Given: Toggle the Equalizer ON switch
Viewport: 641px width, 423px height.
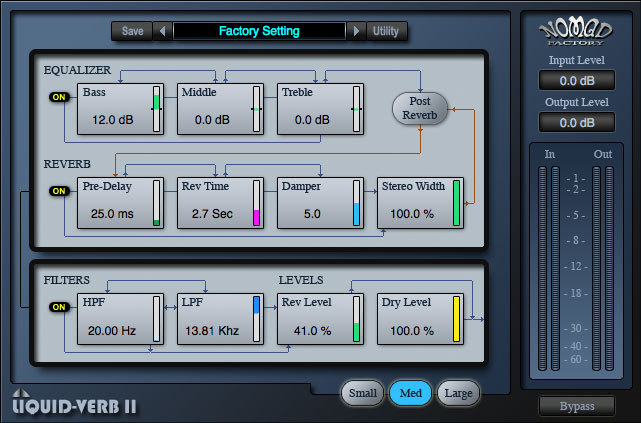Looking at the screenshot, I should (x=59, y=97).
